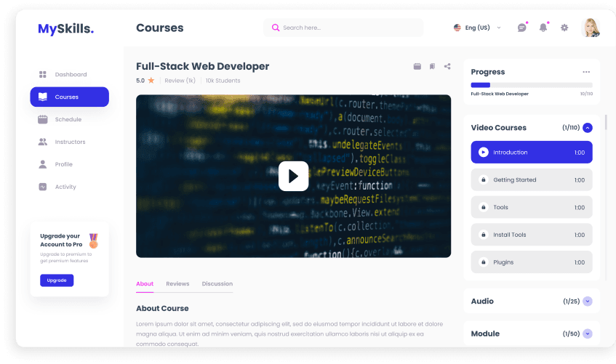This screenshot has width=616, height=364.
Task: Click the lock icon on Tools
Action: pos(484,207)
